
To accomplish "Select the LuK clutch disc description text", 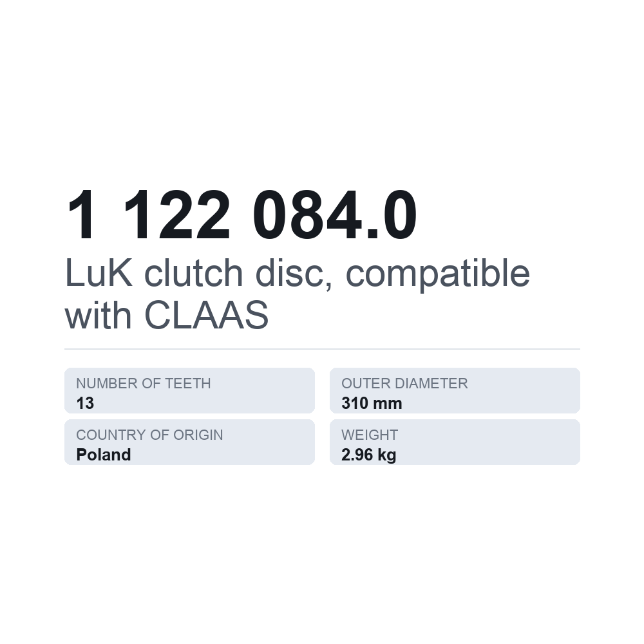I will pos(298,294).
